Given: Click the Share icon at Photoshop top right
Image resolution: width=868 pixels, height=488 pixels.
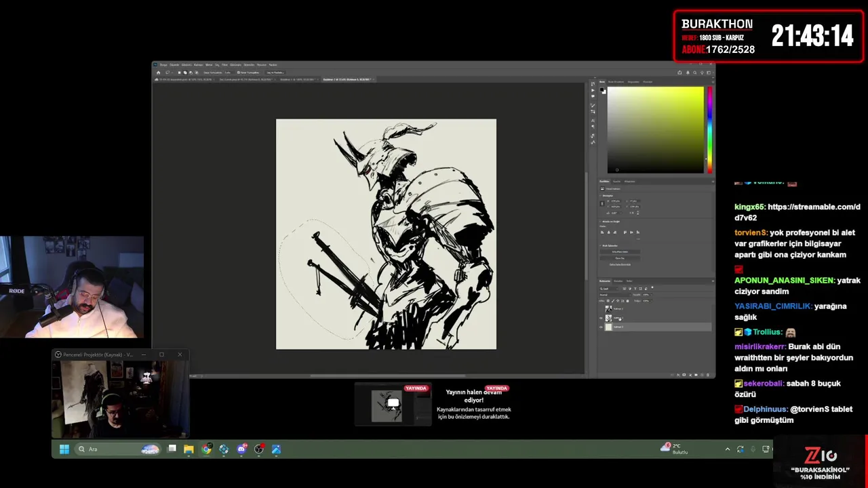Looking at the screenshot, I should click(x=679, y=73).
